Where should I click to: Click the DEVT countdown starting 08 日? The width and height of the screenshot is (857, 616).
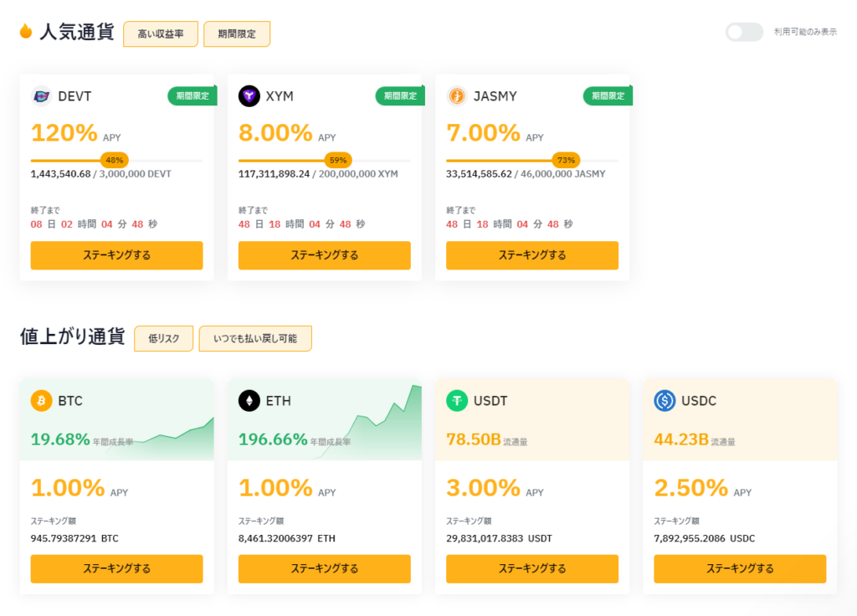point(94,224)
